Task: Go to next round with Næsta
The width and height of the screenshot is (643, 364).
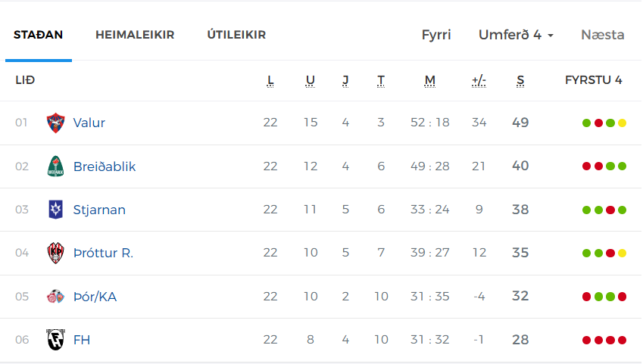Action: click(602, 35)
